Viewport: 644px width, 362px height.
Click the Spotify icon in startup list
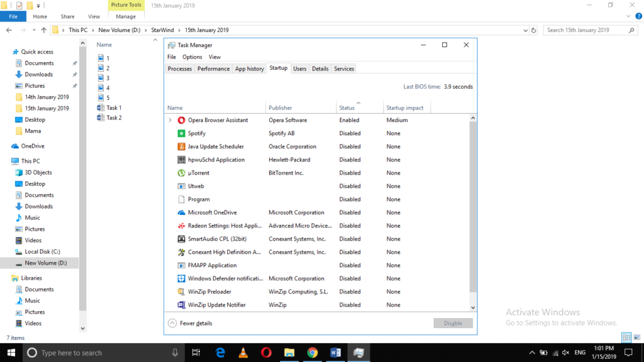coord(181,133)
